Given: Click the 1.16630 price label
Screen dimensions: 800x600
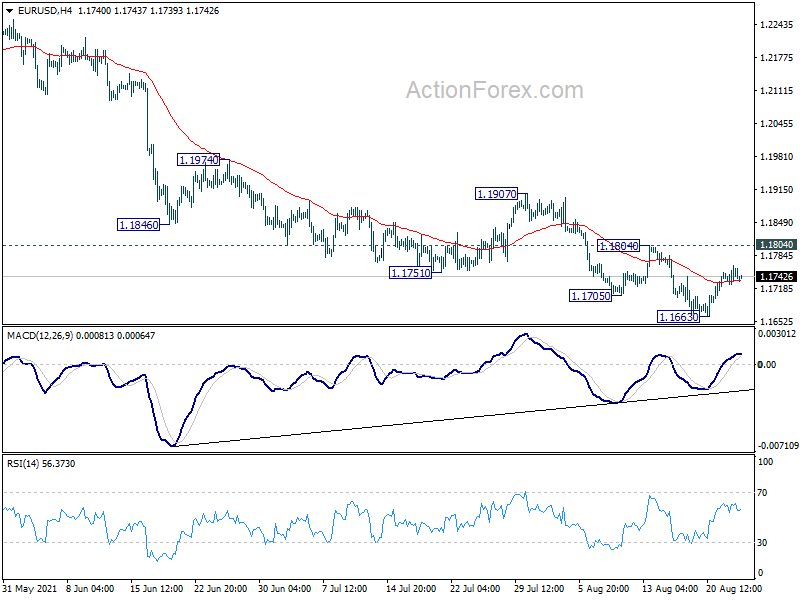Looking at the screenshot, I should (679, 317).
